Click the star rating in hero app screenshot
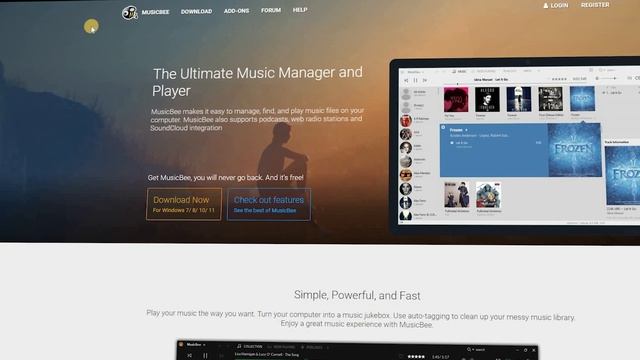The image size is (640, 360). [x=559, y=79]
